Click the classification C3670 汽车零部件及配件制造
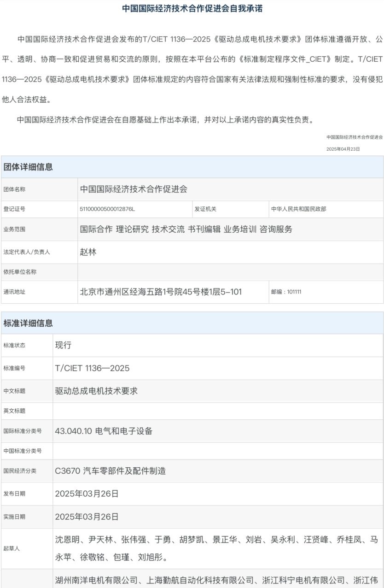Viewport: 384px width, 588px height. (x=110, y=470)
